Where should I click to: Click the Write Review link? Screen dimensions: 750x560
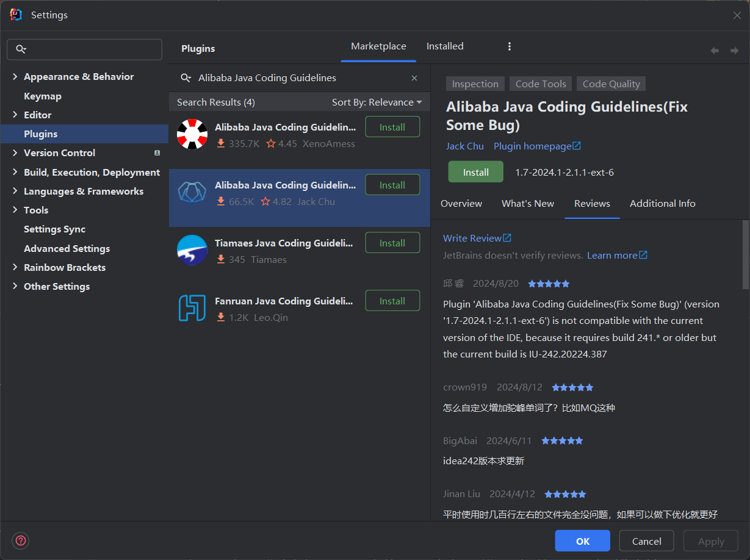pyautogui.click(x=472, y=238)
